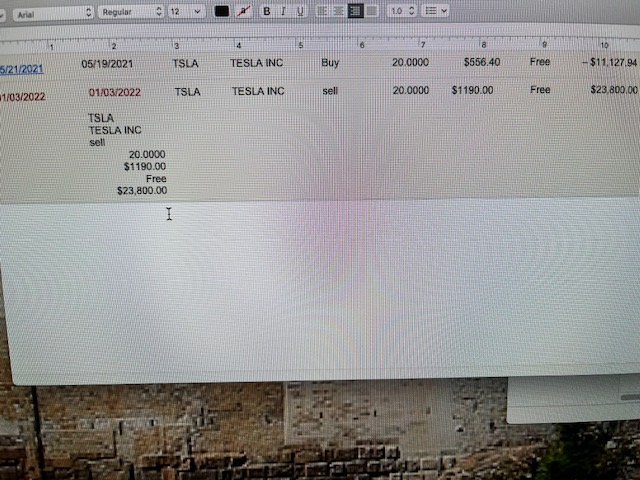
Task: Click the ruler at mark 8
Action: pyautogui.click(x=484, y=44)
